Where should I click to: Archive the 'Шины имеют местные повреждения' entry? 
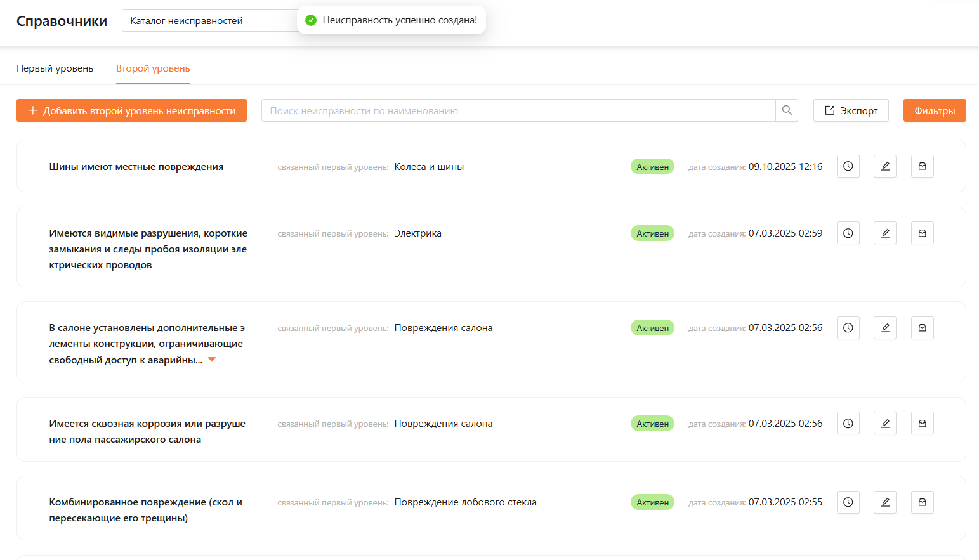922,166
